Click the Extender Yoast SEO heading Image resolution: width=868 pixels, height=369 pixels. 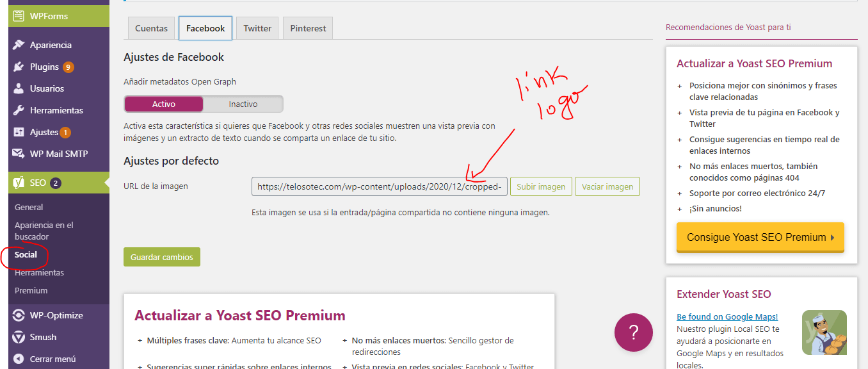tap(723, 294)
